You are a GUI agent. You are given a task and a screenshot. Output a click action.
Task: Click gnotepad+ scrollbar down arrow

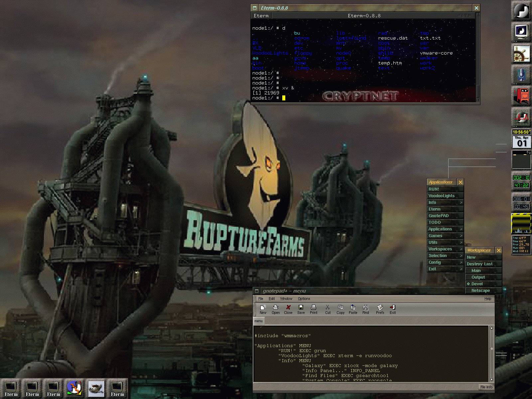pyautogui.click(x=492, y=379)
